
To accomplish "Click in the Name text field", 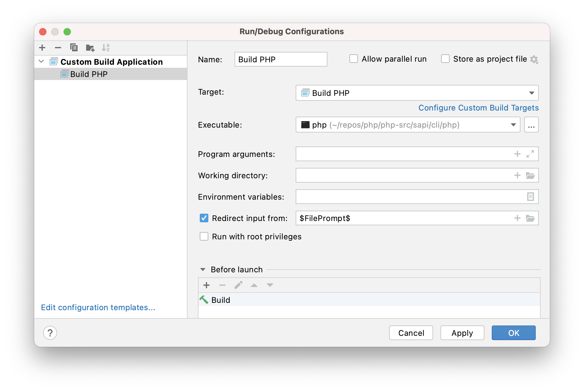I will (x=281, y=59).
